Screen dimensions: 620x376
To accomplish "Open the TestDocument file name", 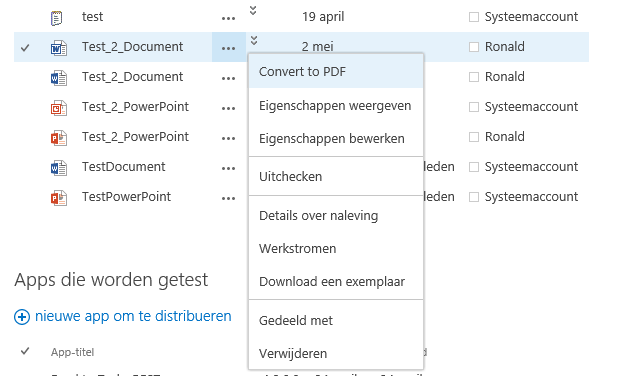I will 123,167.
